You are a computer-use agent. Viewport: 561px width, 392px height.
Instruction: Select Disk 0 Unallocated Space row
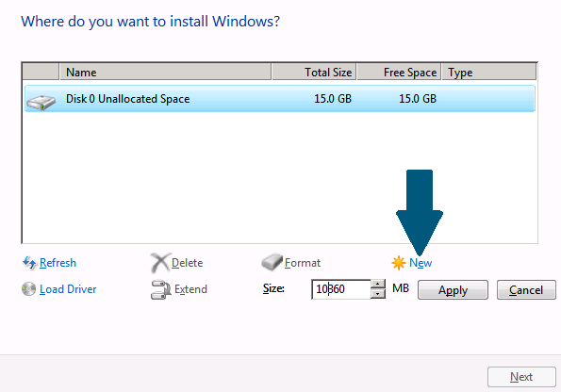(x=280, y=99)
